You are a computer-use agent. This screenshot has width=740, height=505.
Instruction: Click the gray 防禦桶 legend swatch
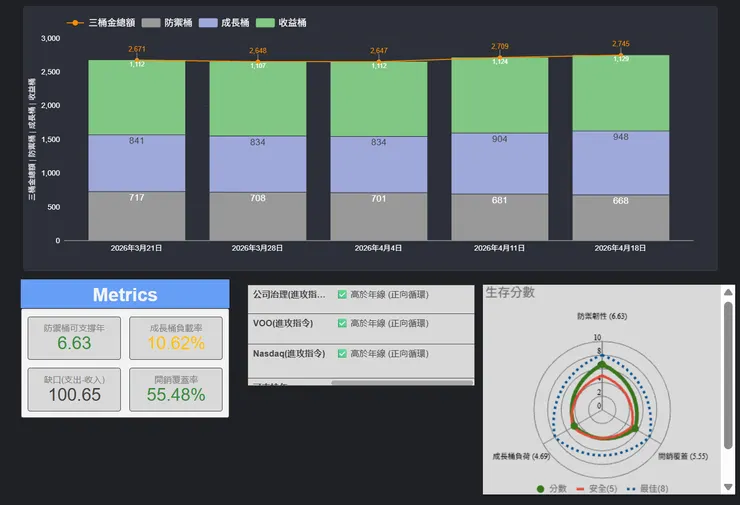click(151, 23)
